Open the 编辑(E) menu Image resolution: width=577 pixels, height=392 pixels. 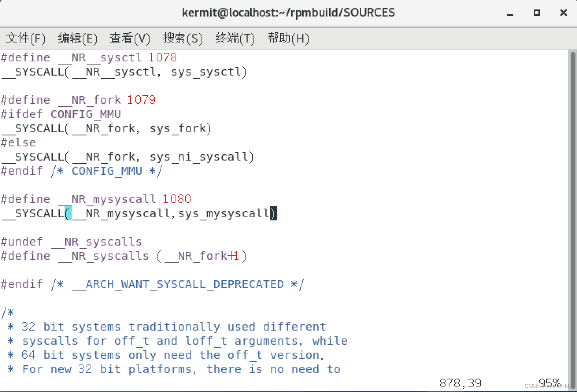tap(78, 38)
